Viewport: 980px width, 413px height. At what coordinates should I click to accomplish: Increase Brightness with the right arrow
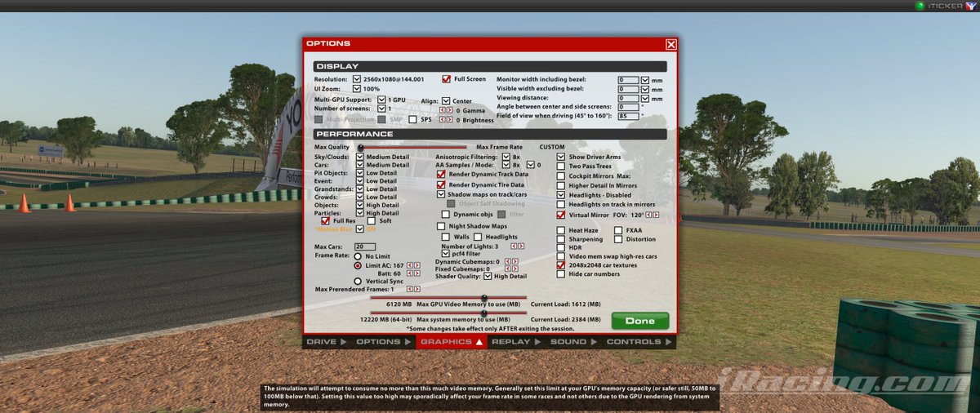click(449, 120)
